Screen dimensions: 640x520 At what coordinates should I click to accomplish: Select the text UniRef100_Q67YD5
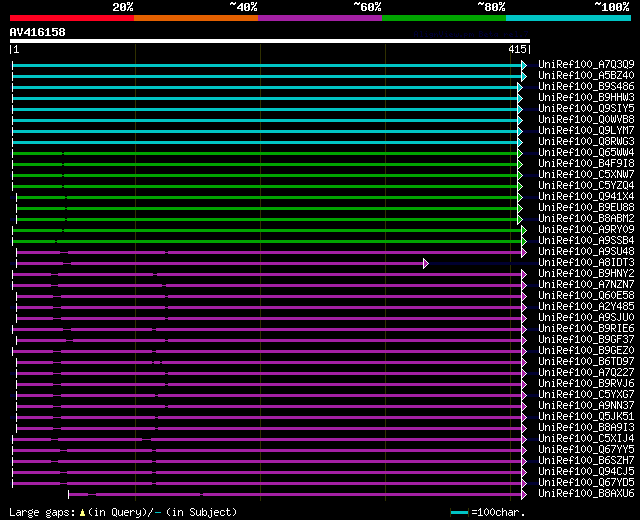tap(586, 483)
